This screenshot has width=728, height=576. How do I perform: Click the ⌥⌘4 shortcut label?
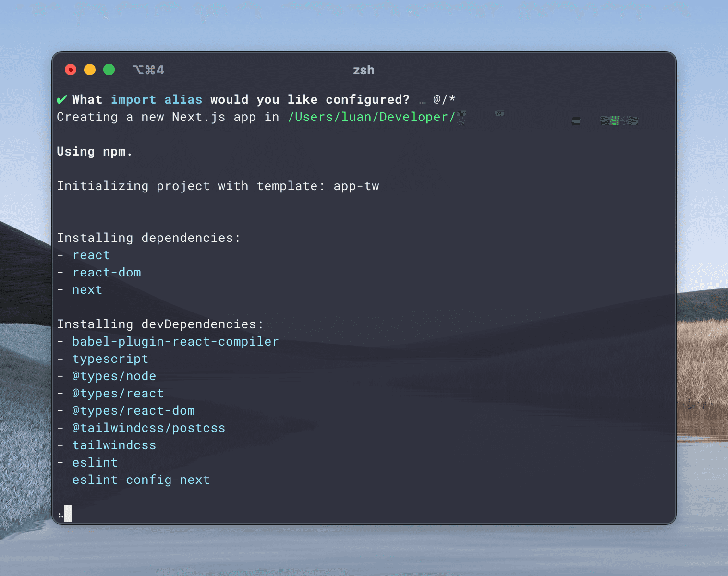point(148,70)
